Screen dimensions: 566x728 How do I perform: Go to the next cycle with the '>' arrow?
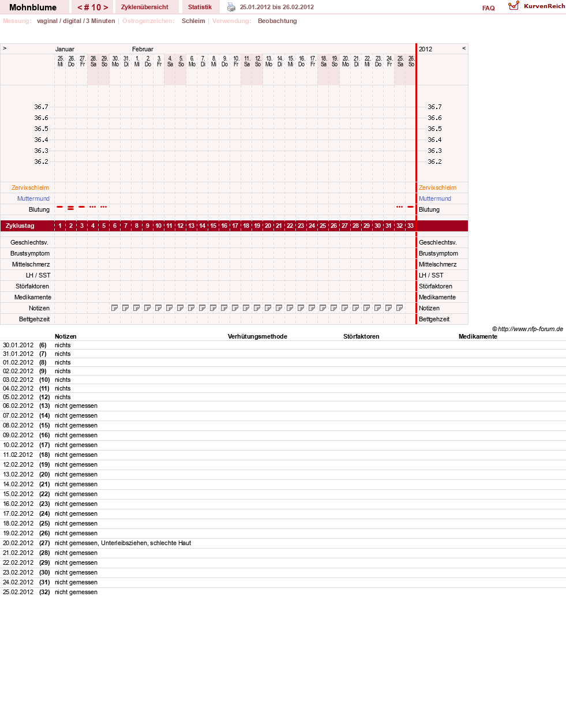[106, 7]
